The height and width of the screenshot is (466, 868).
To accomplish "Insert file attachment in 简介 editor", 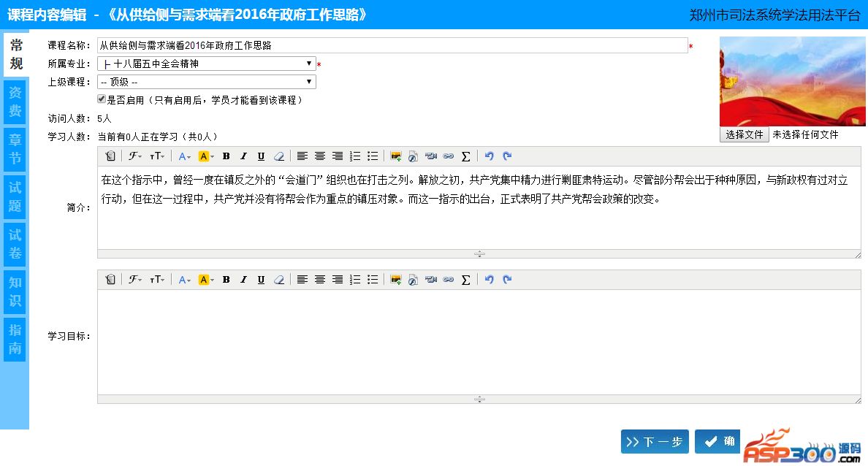I will (413, 156).
